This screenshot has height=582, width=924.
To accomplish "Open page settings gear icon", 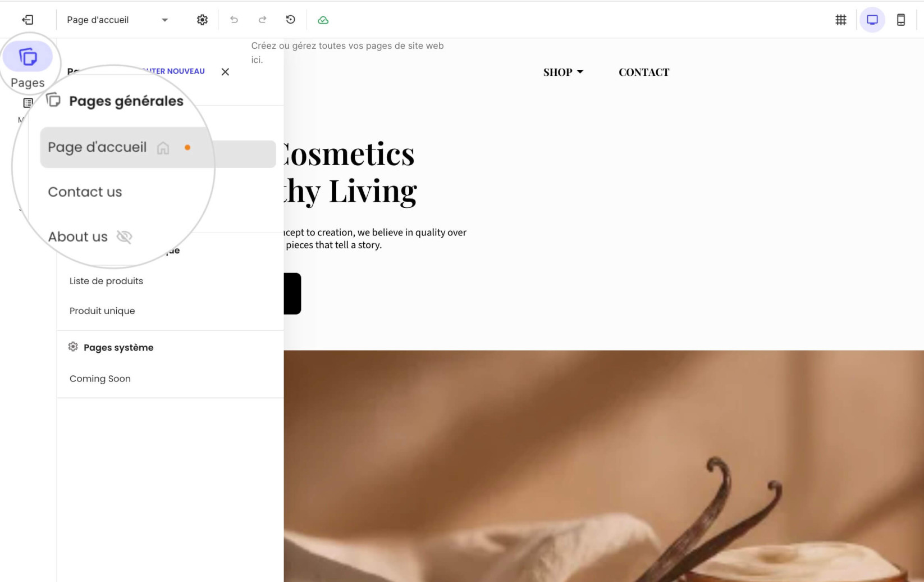I will point(202,20).
